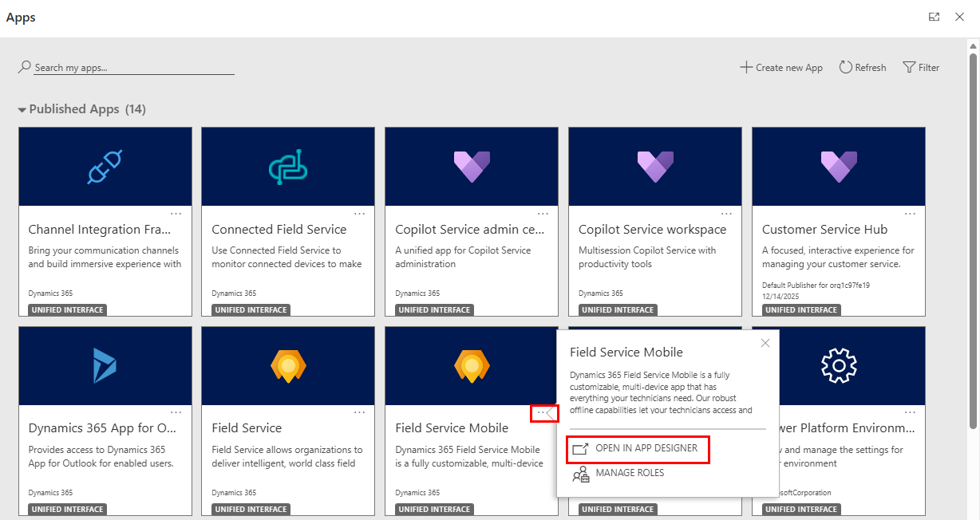Refresh the apps list
The image size is (980, 520).
863,68
